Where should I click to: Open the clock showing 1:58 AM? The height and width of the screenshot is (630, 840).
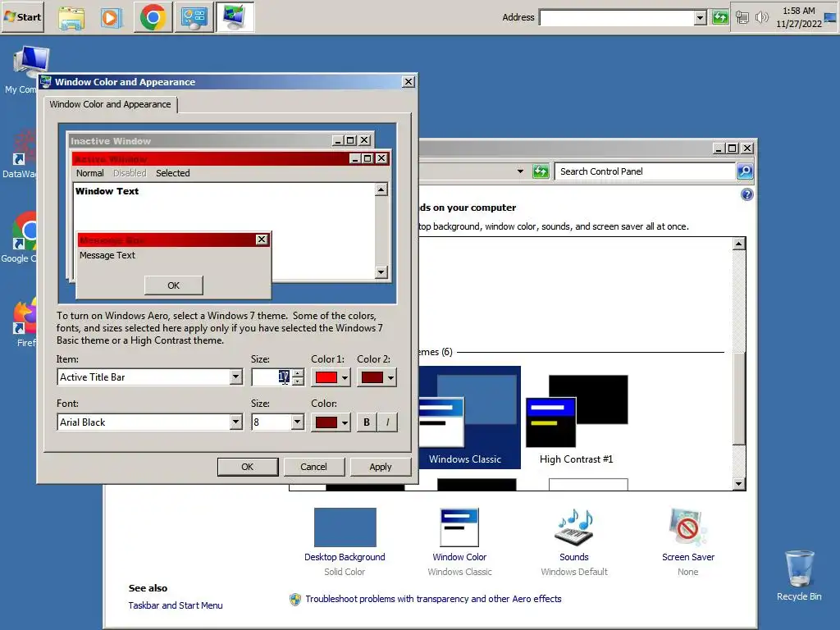pos(798,17)
